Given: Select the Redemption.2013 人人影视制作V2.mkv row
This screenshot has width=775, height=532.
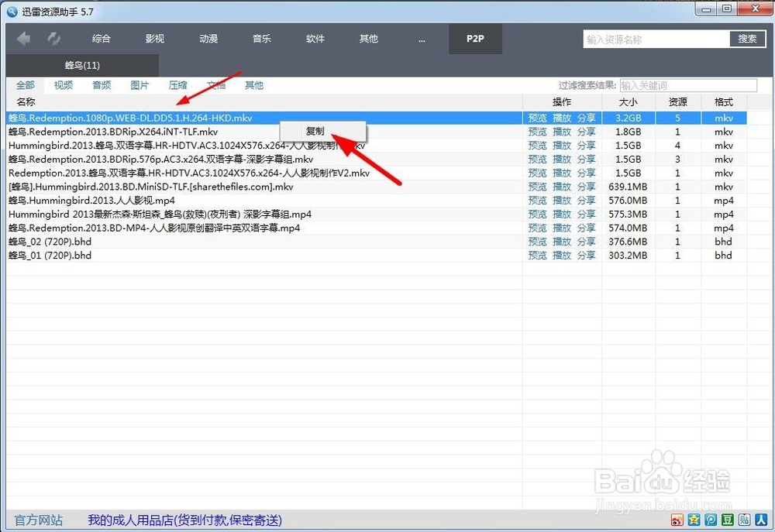Looking at the screenshot, I should [x=376, y=173].
